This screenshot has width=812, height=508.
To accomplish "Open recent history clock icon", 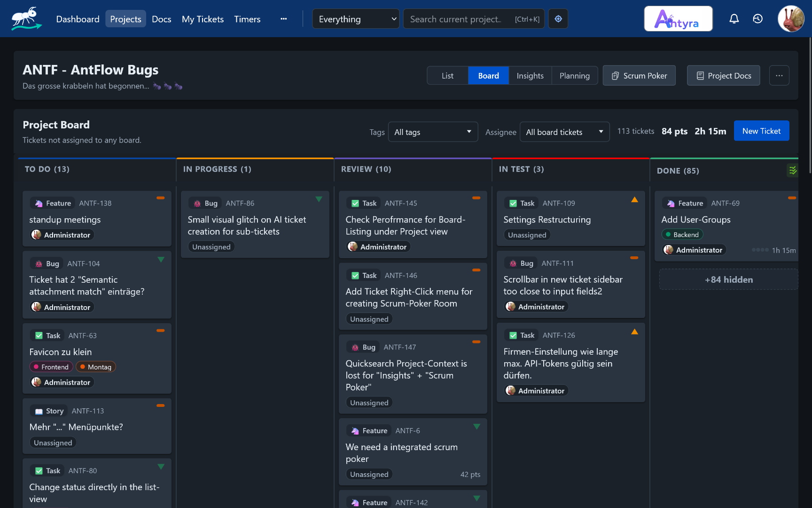I will point(757,19).
